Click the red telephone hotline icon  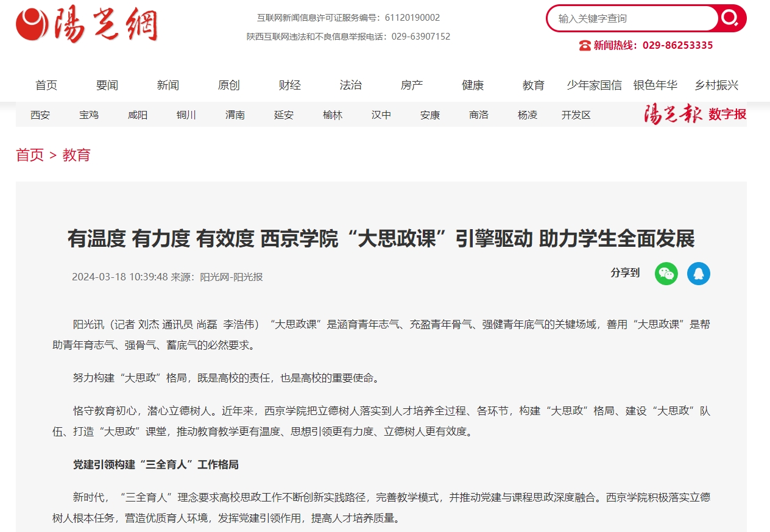tap(585, 45)
